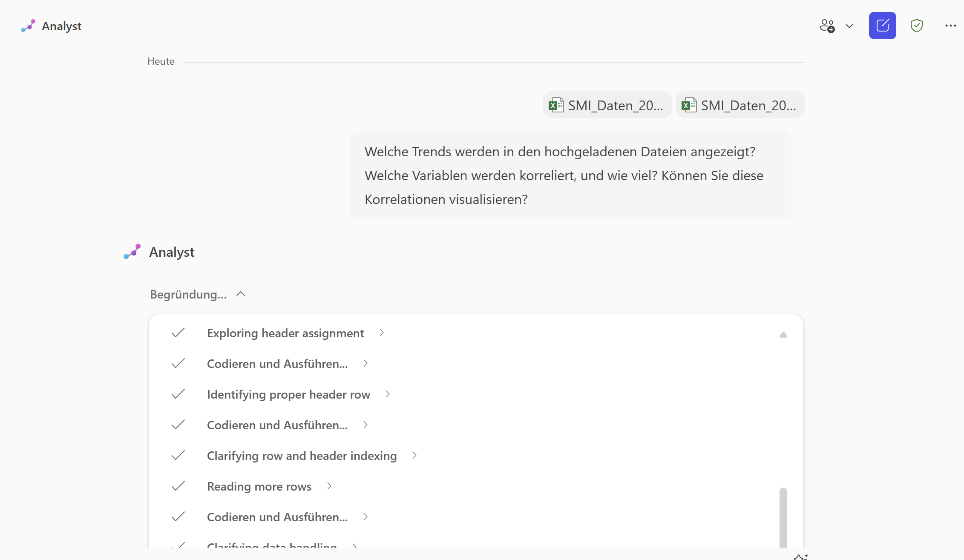The height and width of the screenshot is (560, 964).
Task: Expand the first Codieren und Ausführen step
Action: 365,363
